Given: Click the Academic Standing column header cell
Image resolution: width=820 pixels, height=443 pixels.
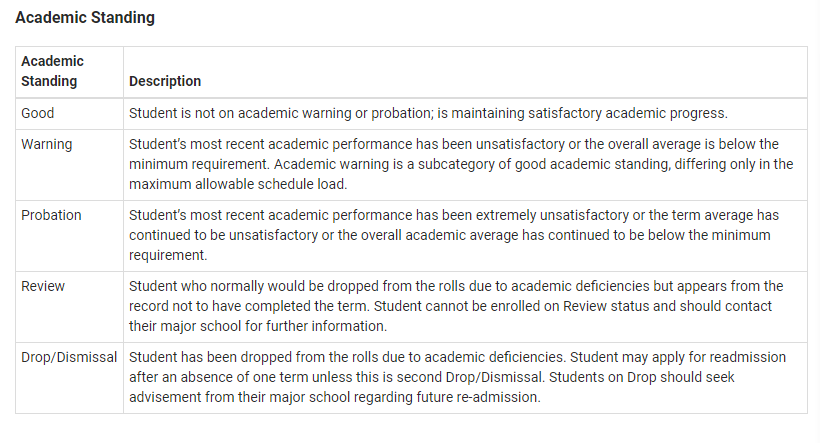Looking at the screenshot, I should [x=52, y=71].
